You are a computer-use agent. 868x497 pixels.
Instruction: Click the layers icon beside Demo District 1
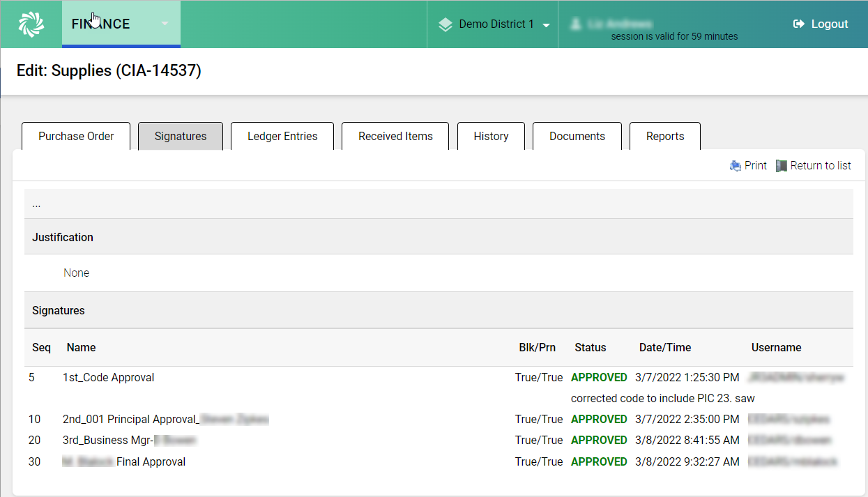tap(445, 24)
